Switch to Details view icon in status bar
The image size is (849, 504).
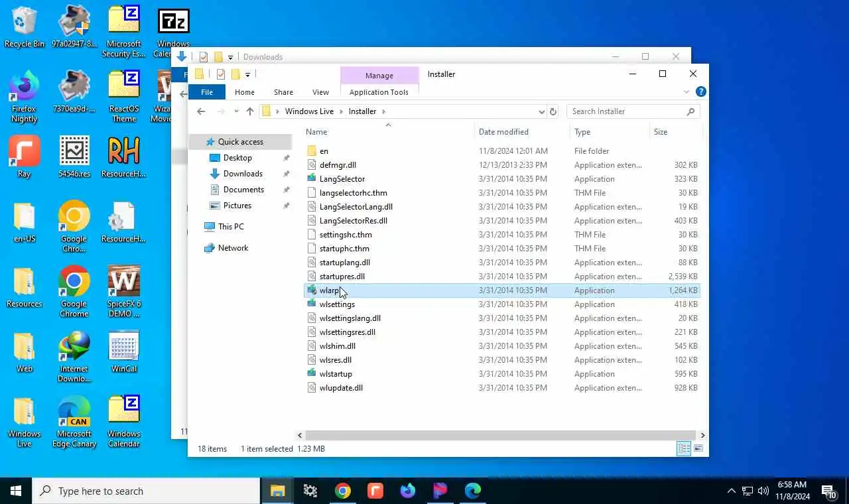point(683,449)
